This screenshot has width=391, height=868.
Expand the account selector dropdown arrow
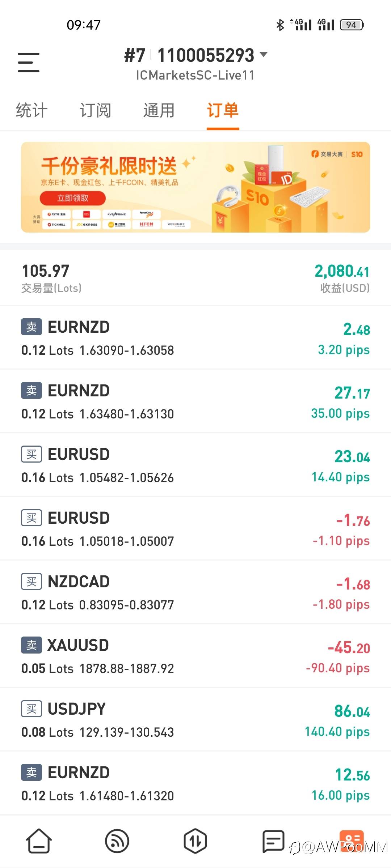[x=264, y=55]
